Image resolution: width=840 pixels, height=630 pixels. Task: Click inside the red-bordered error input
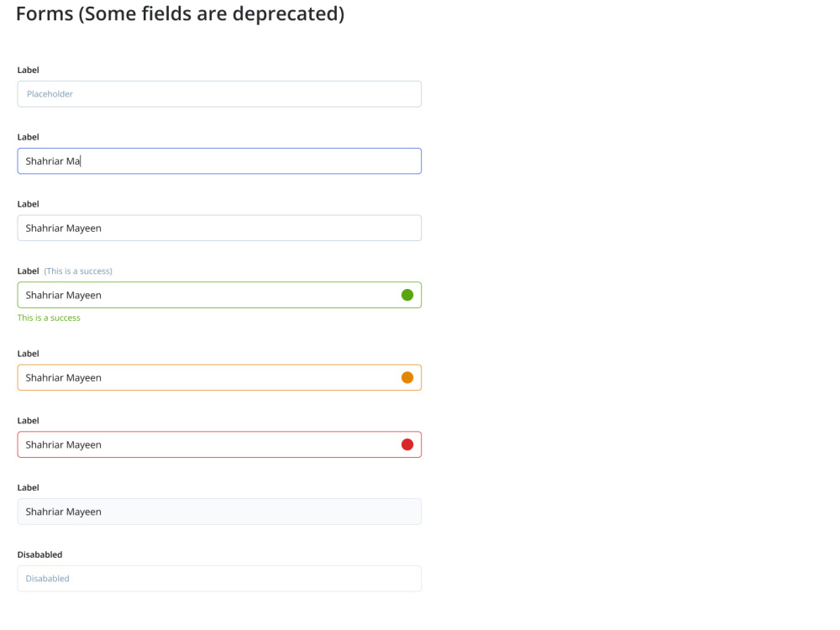point(219,444)
